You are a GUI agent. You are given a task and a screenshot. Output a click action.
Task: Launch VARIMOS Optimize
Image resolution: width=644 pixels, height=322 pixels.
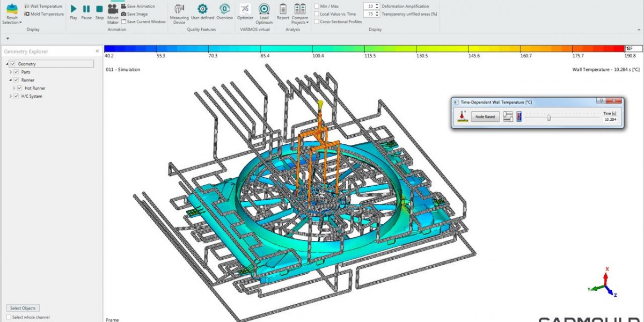coord(245,10)
